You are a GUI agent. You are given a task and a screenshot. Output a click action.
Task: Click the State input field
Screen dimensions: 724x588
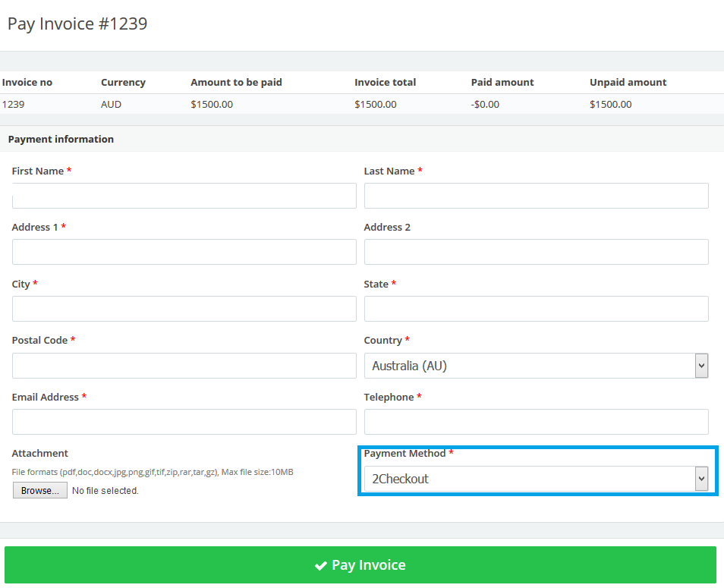(x=537, y=309)
